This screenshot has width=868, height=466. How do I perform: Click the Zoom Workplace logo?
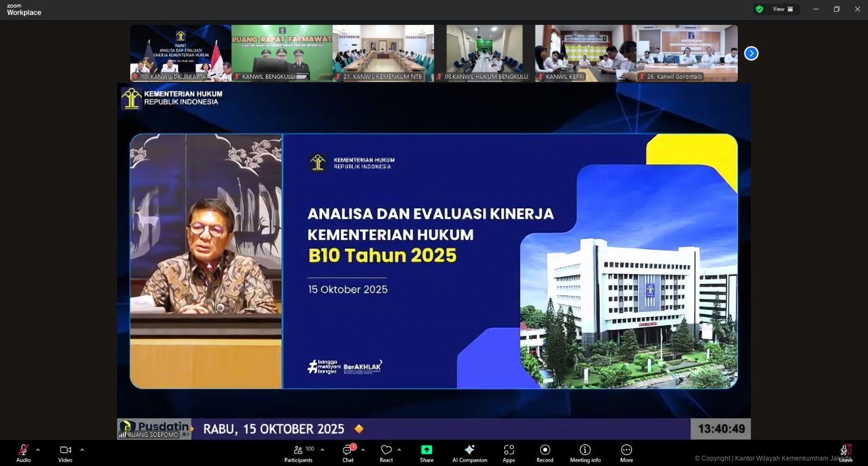[x=24, y=10]
